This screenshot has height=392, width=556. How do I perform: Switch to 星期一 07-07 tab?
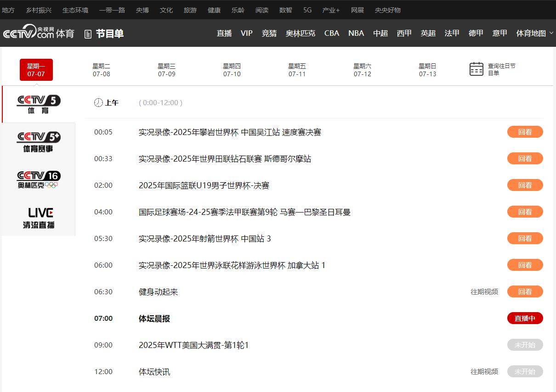point(36,70)
